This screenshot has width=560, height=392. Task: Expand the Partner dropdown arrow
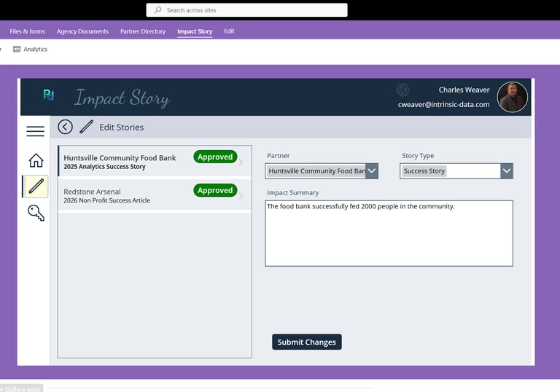371,171
